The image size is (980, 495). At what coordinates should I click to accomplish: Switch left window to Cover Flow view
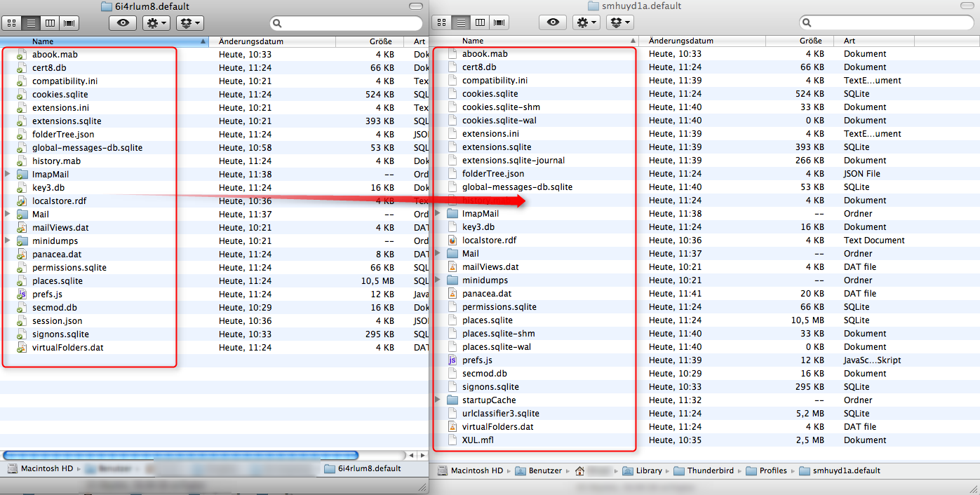[x=69, y=23]
